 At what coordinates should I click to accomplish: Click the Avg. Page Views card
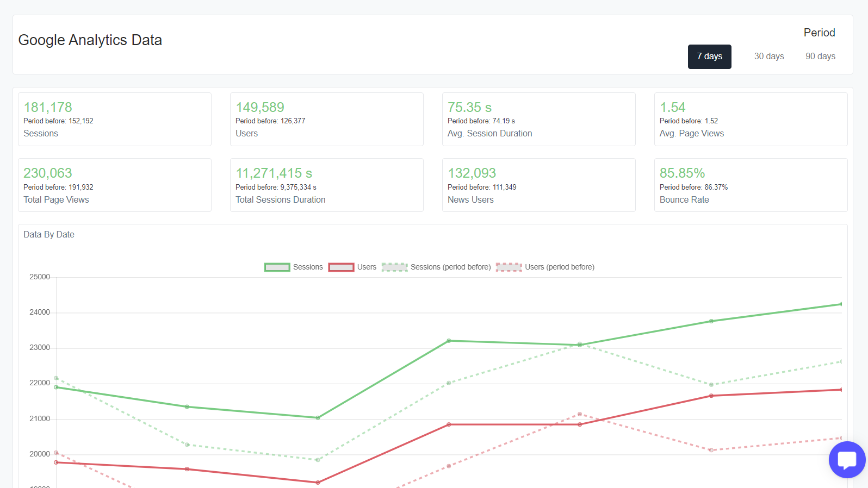click(x=751, y=119)
